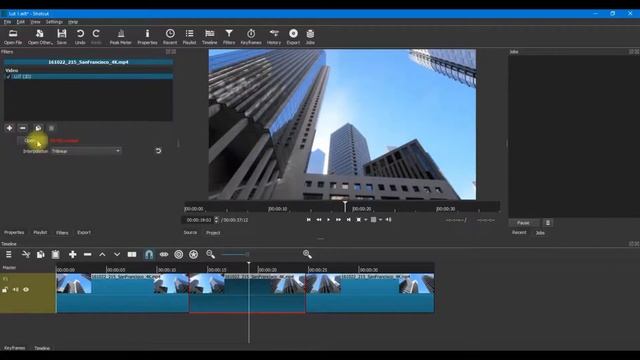This screenshot has height=360, width=640.
Task: Open the Playlist panel from toolbar
Action: 189,36
